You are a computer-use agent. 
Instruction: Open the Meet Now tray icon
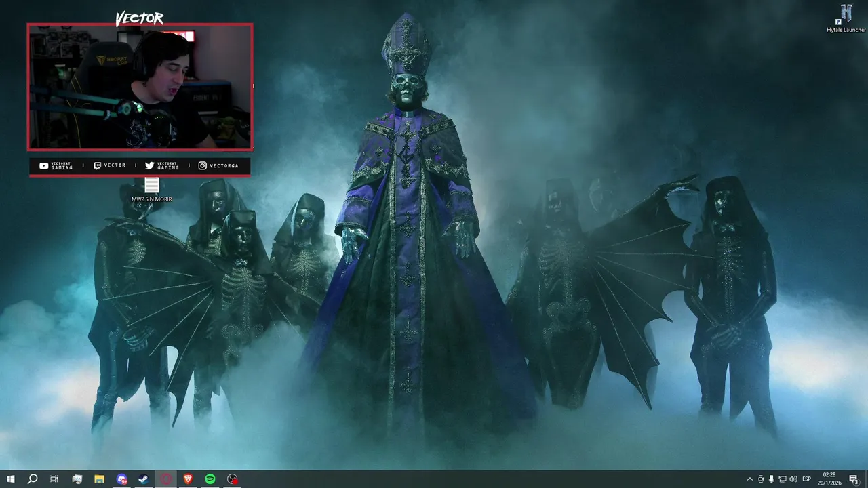coord(761,479)
